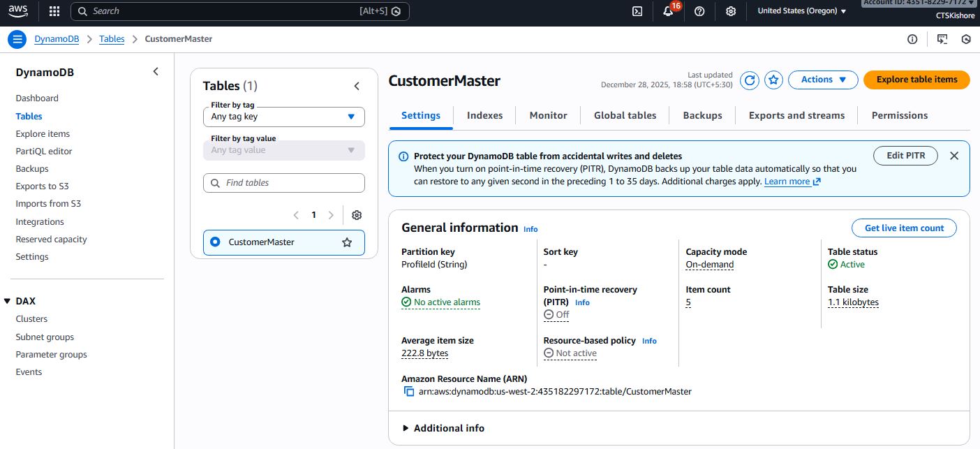Switch to the Indexes tab

pyautogui.click(x=484, y=115)
